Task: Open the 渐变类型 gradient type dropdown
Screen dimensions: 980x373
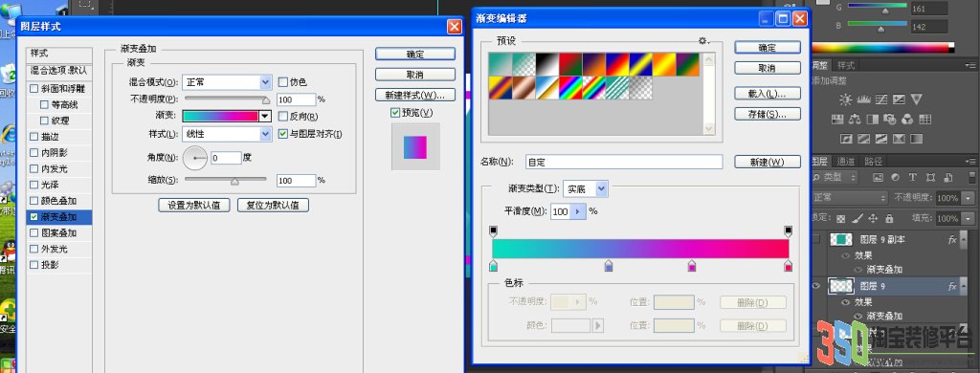Action: 601,188
